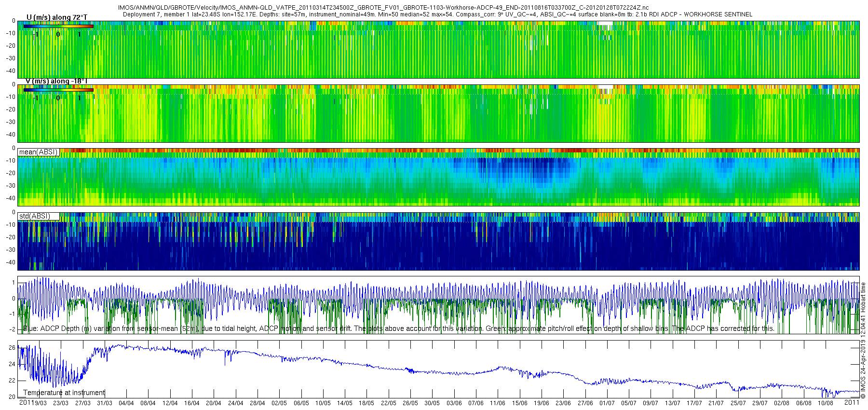Click the 'V (m/s) along -18°T' panel title
Image resolution: width=868 pixels, height=410 pixels.
[56, 81]
